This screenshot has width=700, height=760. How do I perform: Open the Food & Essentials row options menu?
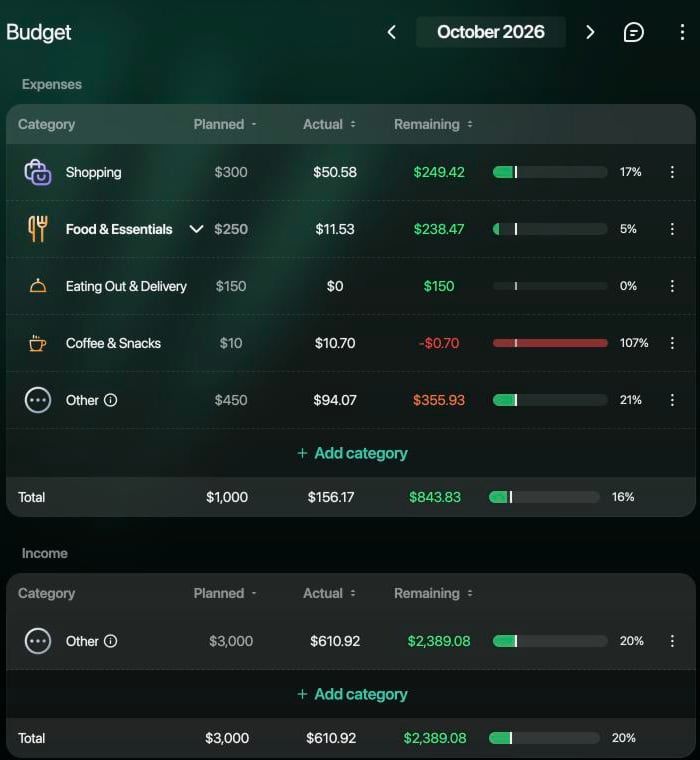(x=672, y=229)
